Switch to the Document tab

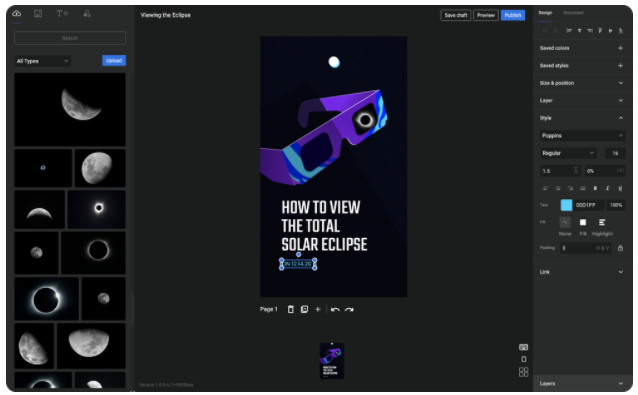point(573,13)
